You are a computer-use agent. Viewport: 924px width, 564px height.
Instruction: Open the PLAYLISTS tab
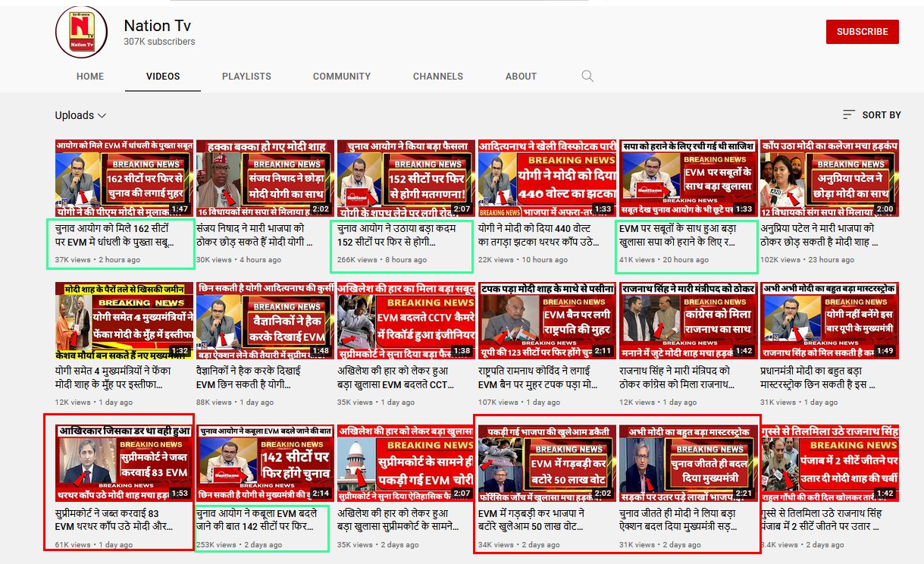pyautogui.click(x=246, y=77)
